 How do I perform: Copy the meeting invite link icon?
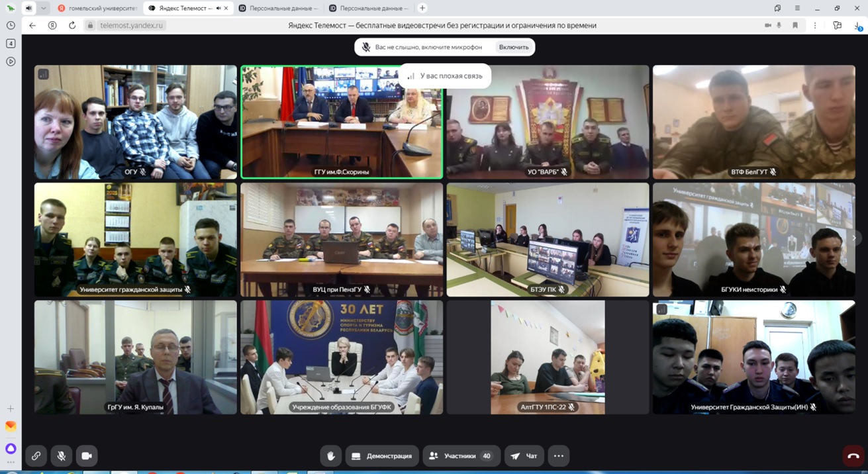pos(36,455)
